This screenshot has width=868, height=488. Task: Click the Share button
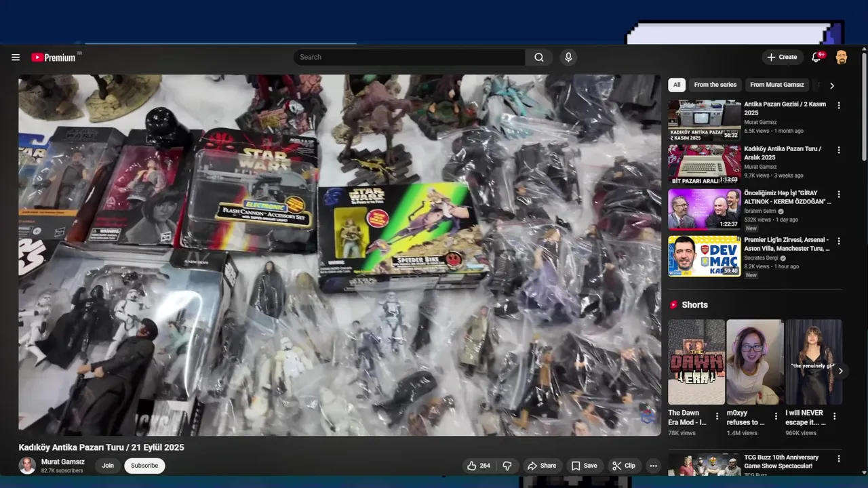pyautogui.click(x=542, y=466)
